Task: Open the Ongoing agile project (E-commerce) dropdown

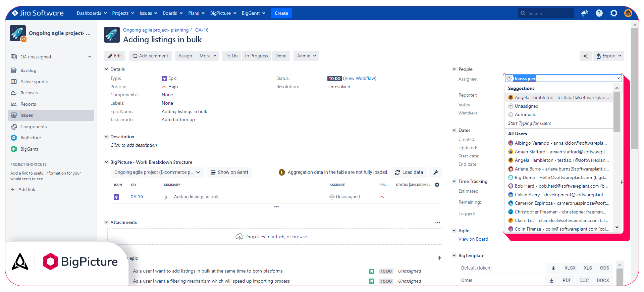Action: [157, 173]
